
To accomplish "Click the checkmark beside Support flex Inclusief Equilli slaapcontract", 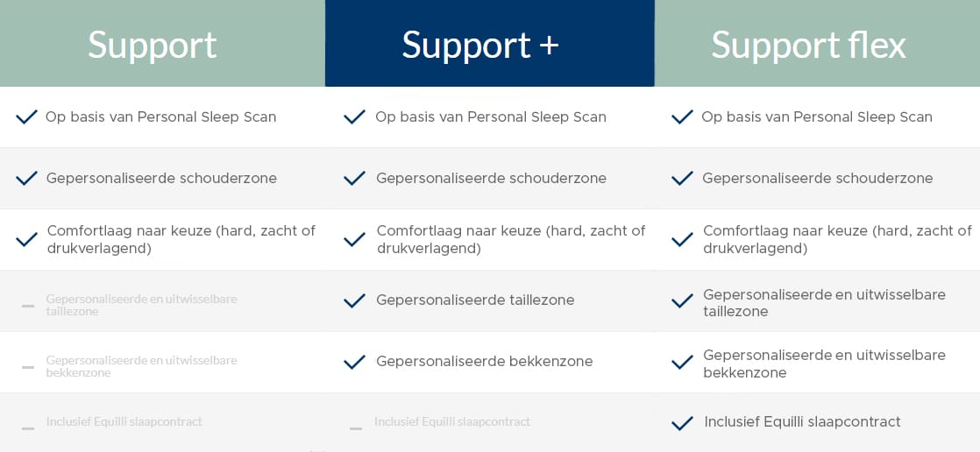I will 682,423.
